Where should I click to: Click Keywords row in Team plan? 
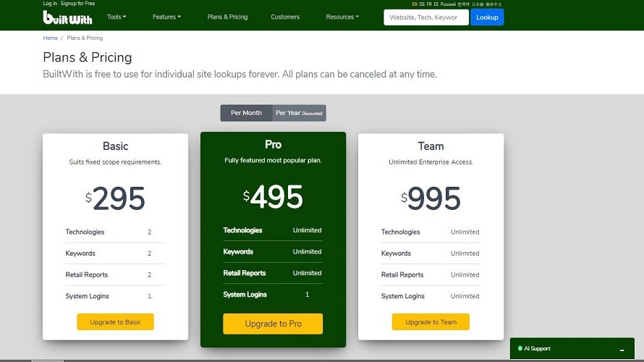[x=431, y=253]
